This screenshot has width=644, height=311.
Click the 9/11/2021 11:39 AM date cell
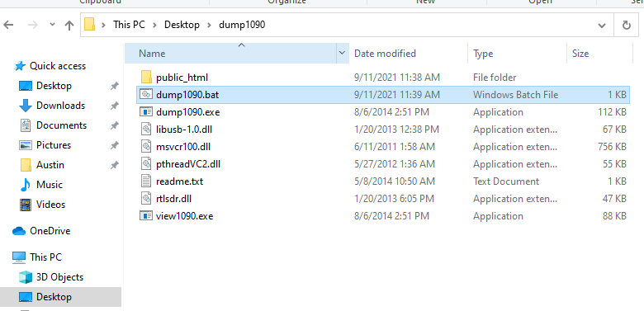click(x=397, y=94)
